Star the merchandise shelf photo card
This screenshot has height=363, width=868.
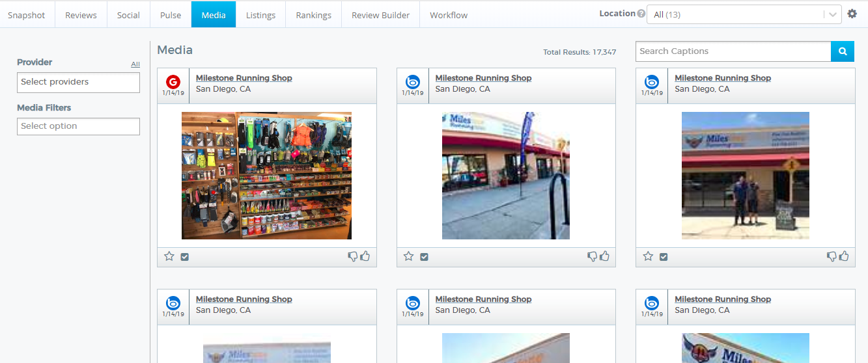coord(169,256)
